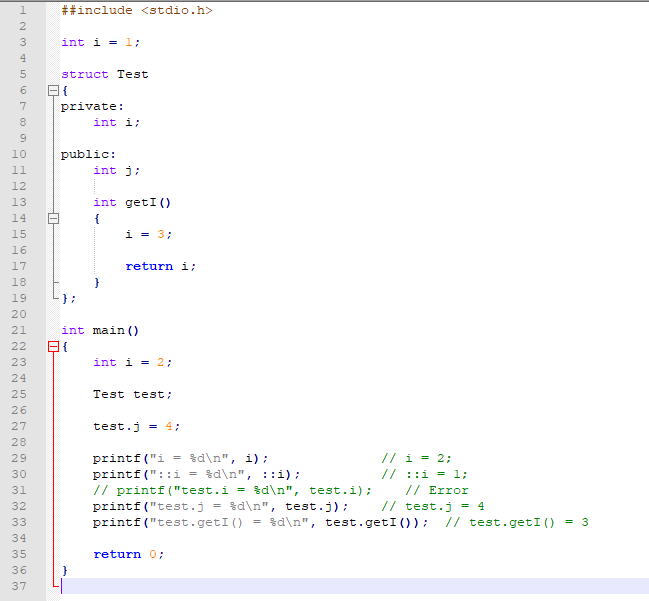Click the 'Test test;' declaration
Screen dimensions: 649x601
click(132, 394)
